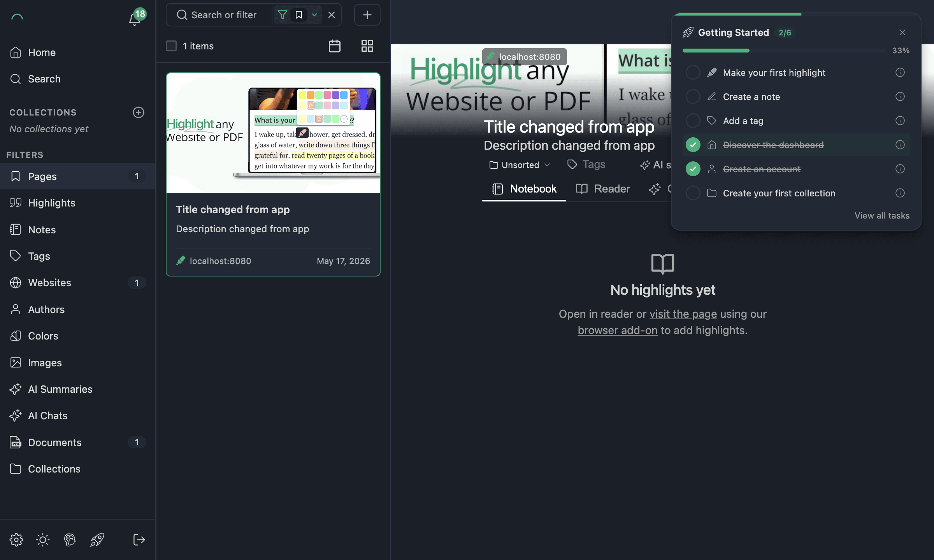
Task: Show info for Add a tag
Action: click(900, 121)
